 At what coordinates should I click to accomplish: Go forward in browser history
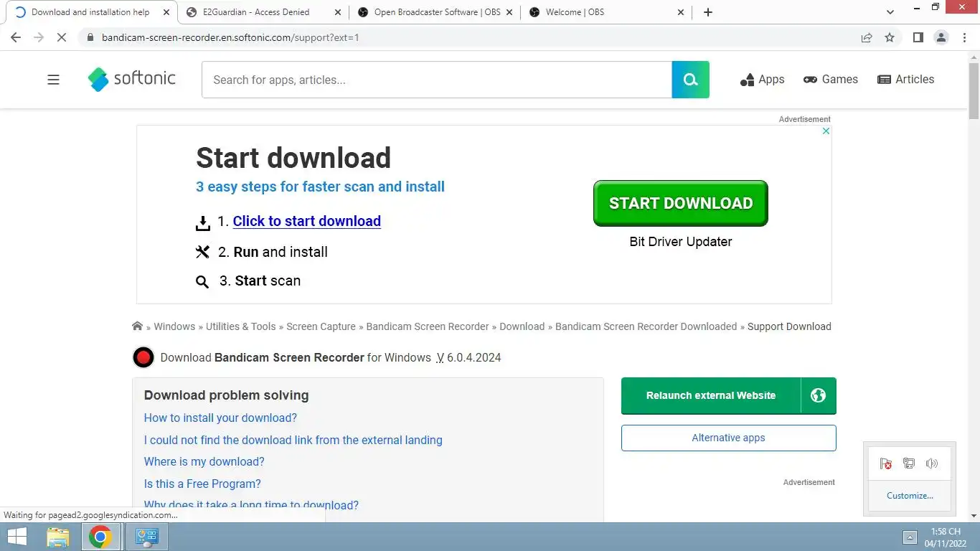(39, 37)
